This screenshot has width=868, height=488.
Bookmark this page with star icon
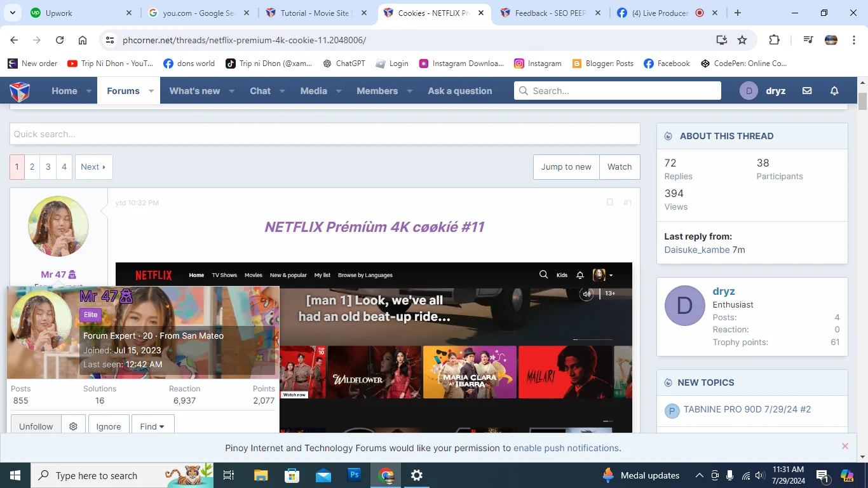[x=742, y=40]
